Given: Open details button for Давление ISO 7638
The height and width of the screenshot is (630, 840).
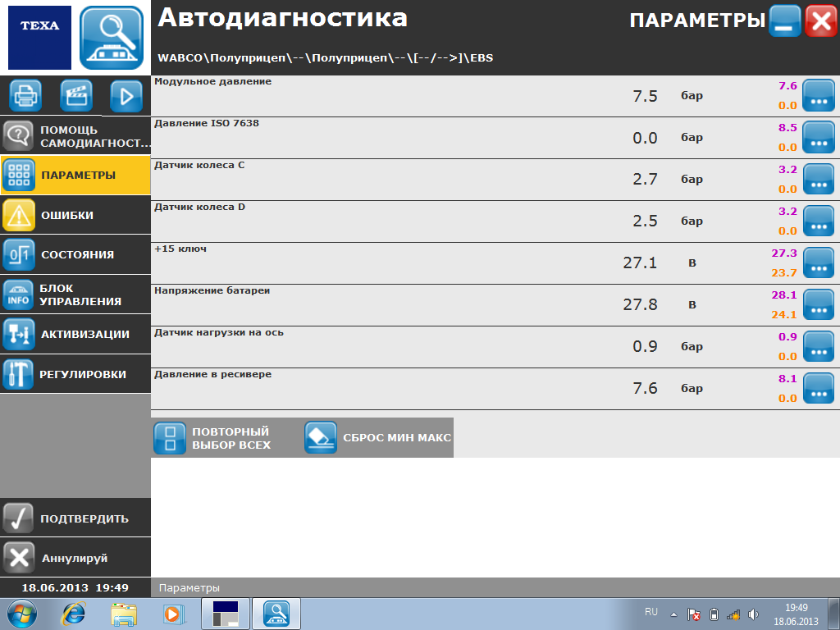Looking at the screenshot, I should 819,137.
